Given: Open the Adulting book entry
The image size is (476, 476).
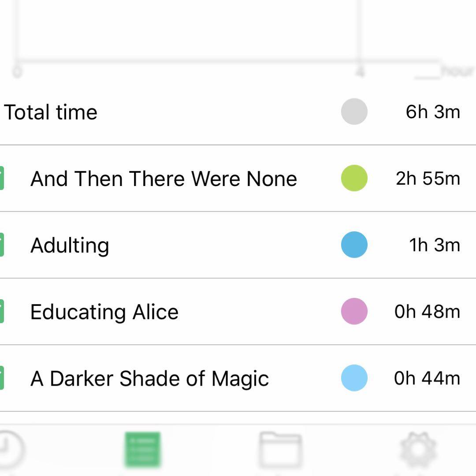Looking at the screenshot, I should point(70,245).
